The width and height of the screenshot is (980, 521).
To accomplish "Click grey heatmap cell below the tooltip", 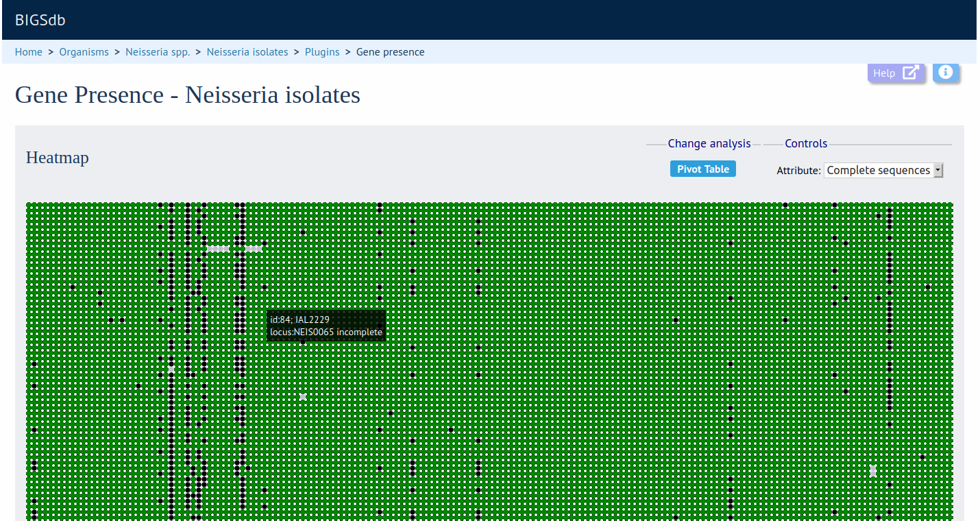I will point(303,397).
